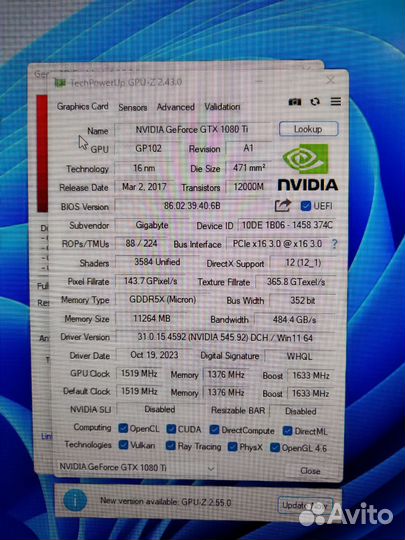Viewport: 405px width, 540px height.
Task: Click the Update Now button
Action: coord(305,505)
